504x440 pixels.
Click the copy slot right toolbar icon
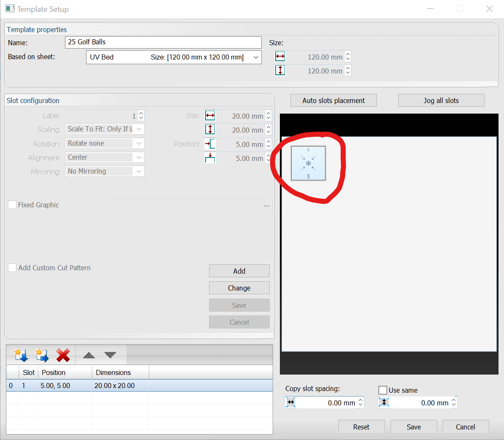pyautogui.click(x=42, y=355)
